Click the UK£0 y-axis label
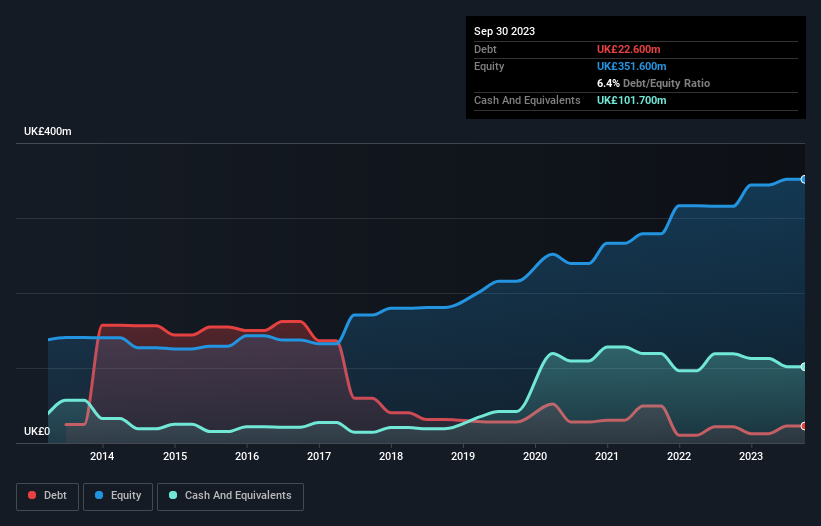Image resolution: width=821 pixels, height=526 pixels. pos(37,431)
